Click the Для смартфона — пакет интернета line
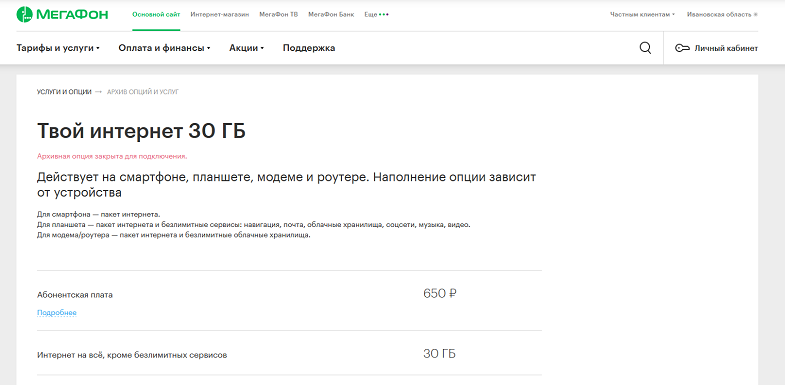 point(99,214)
